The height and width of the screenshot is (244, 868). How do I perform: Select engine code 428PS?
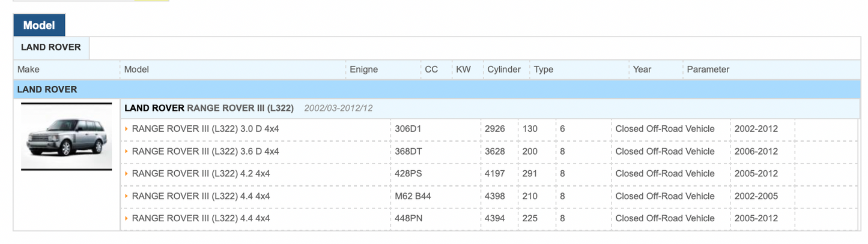click(x=408, y=174)
